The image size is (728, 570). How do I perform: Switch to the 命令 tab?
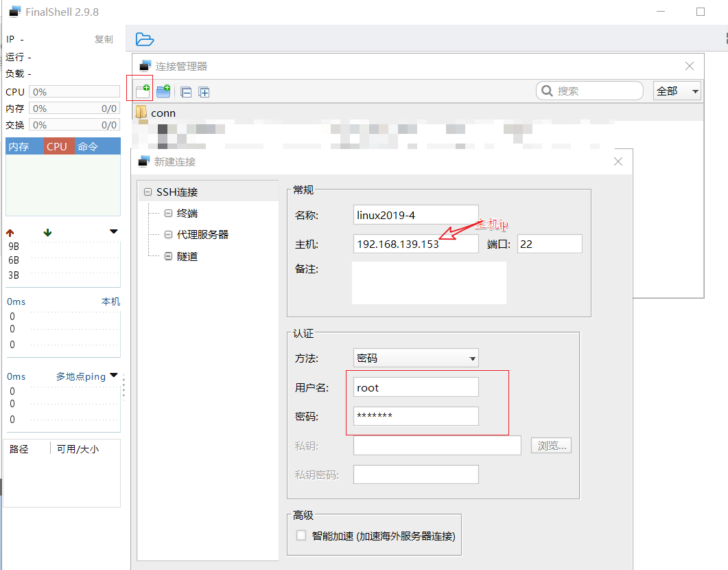(97, 146)
